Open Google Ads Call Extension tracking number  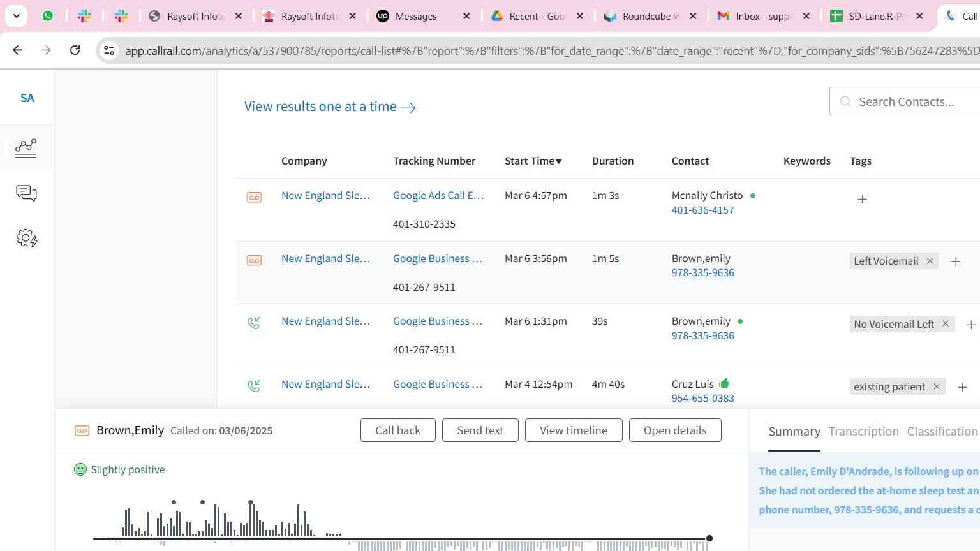(x=438, y=195)
